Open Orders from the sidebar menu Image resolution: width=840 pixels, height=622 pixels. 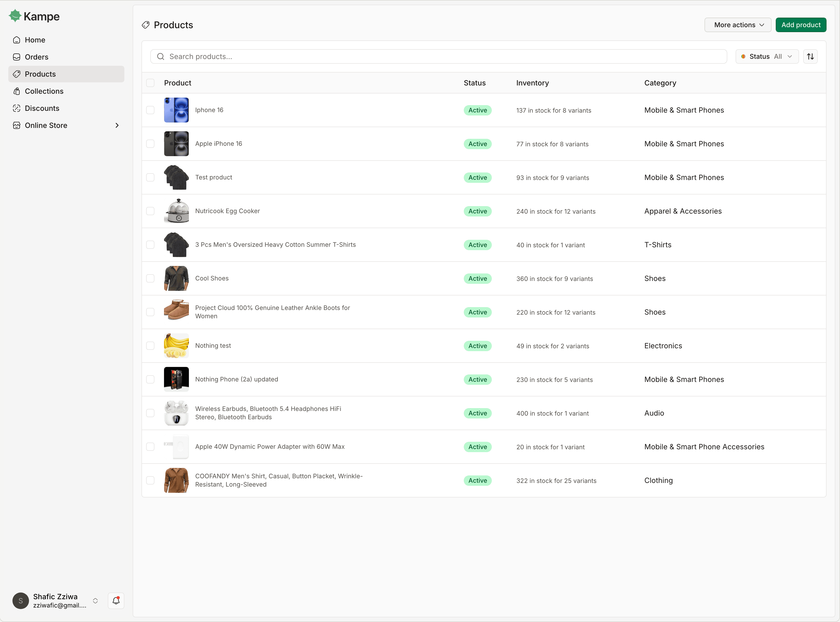click(36, 57)
